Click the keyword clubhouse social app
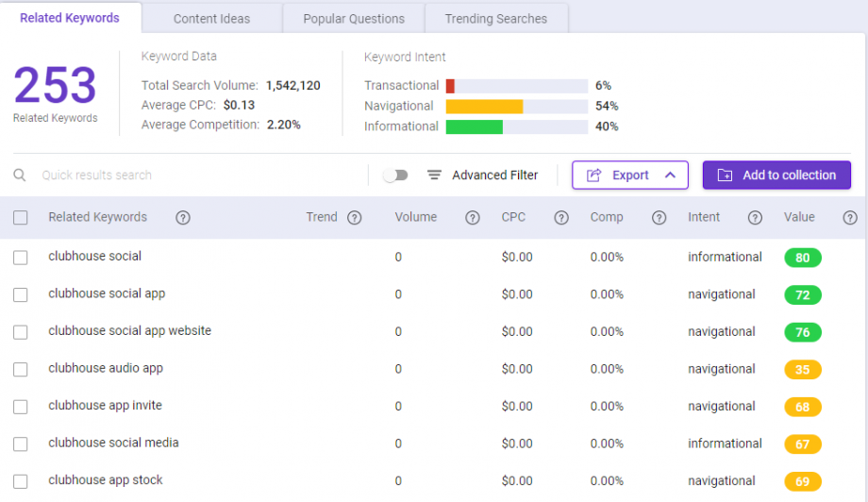Screen dimensions: 868x502 click(107, 293)
